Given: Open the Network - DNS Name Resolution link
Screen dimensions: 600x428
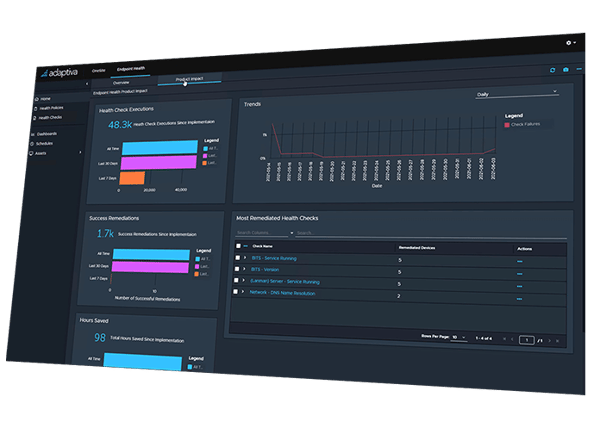Looking at the screenshot, I should pos(282,293).
